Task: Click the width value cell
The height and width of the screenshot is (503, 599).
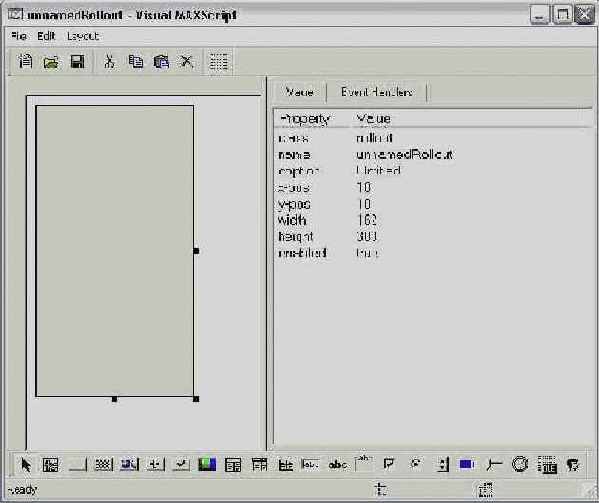Action: point(367,220)
